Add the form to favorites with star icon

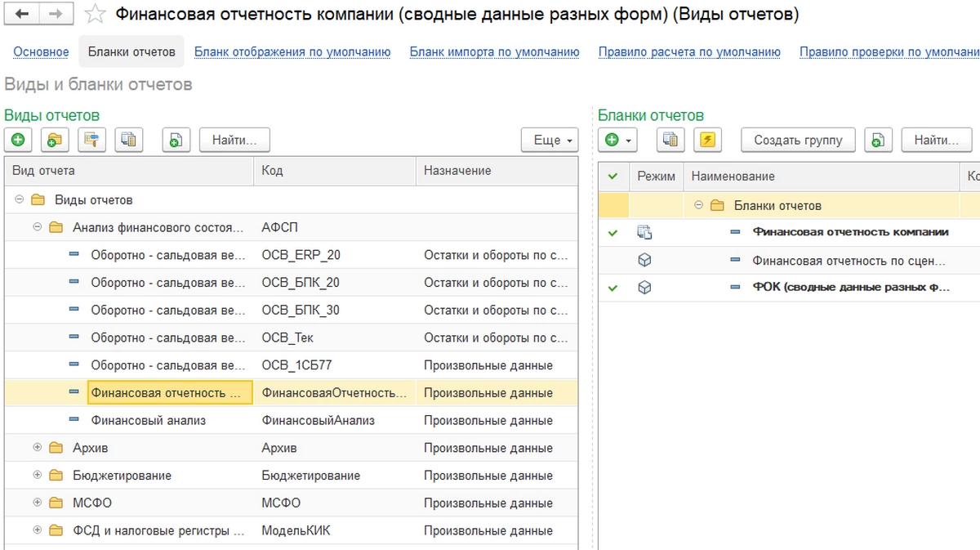coord(96,14)
